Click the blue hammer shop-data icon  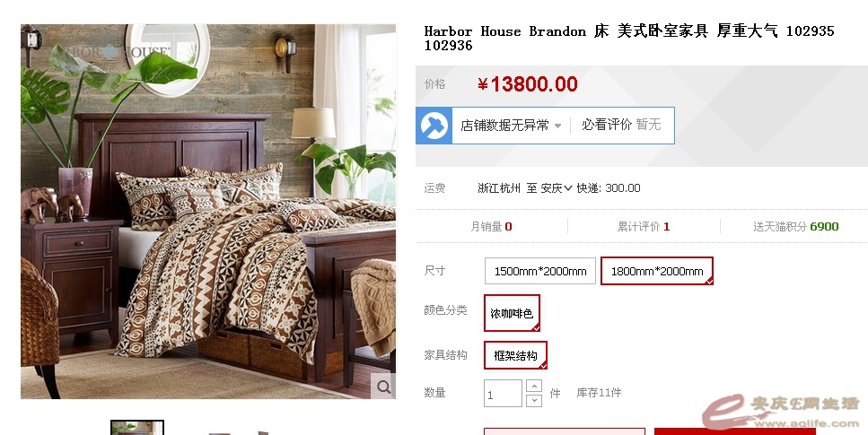[x=434, y=126]
